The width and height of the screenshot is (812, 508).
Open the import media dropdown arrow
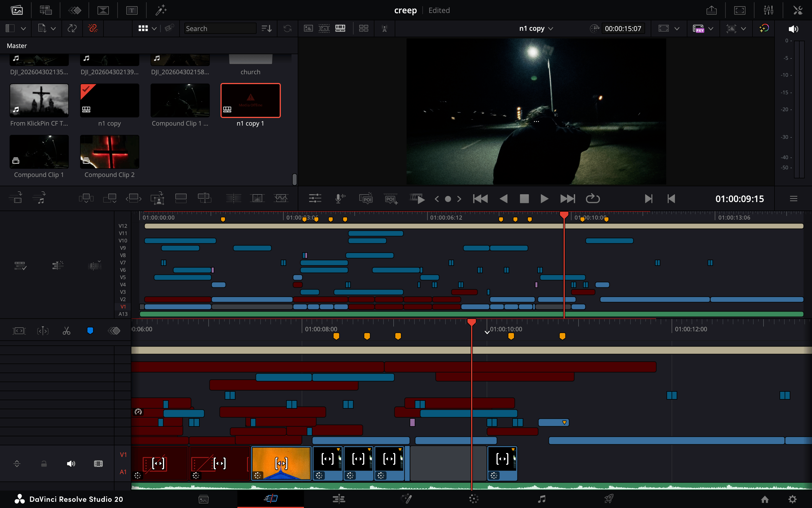pos(53,29)
